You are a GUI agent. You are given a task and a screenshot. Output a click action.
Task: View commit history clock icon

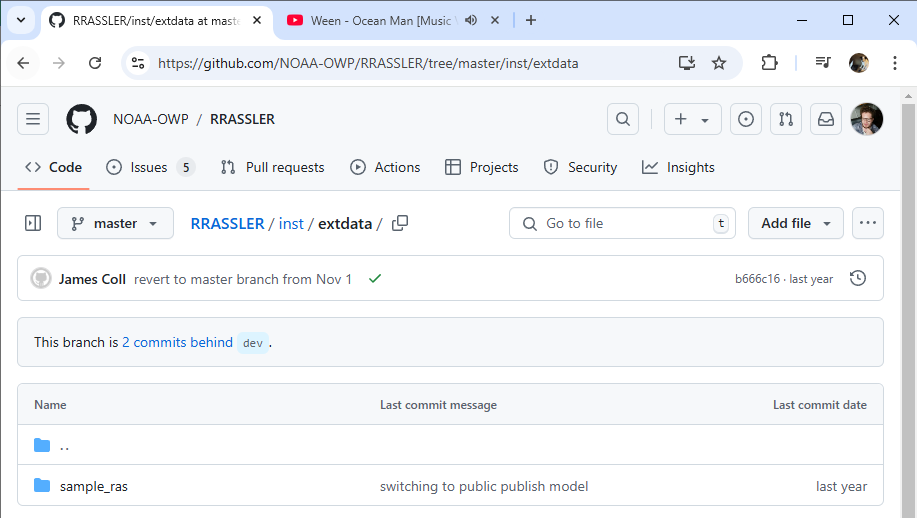click(x=857, y=279)
